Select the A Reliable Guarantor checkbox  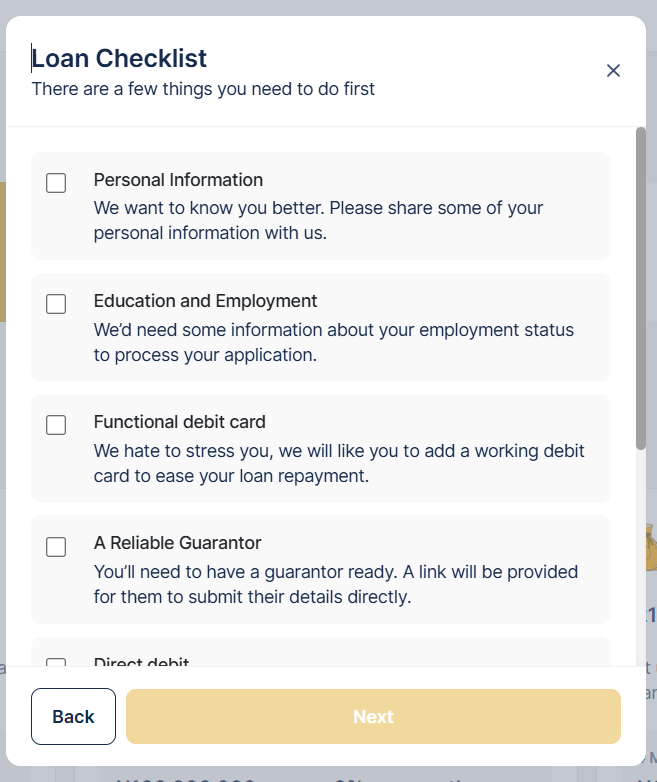click(56, 546)
